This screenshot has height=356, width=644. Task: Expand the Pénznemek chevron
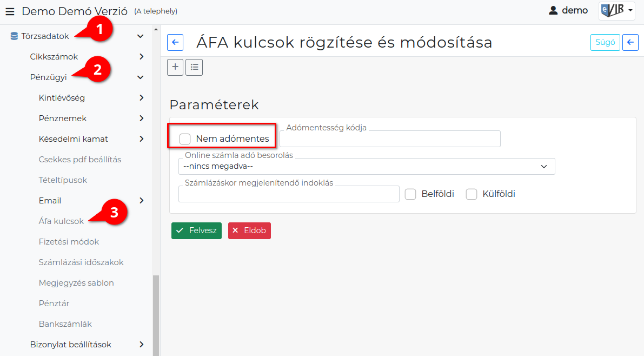(x=141, y=118)
